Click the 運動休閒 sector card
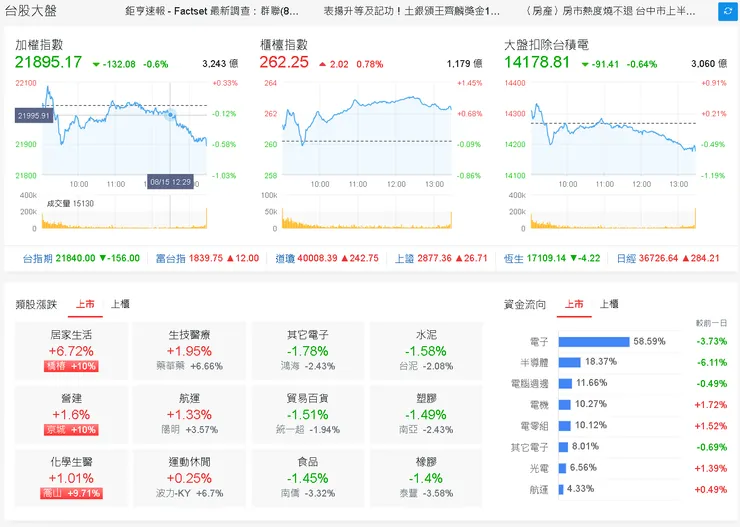This screenshot has height=527, width=740. [x=189, y=478]
